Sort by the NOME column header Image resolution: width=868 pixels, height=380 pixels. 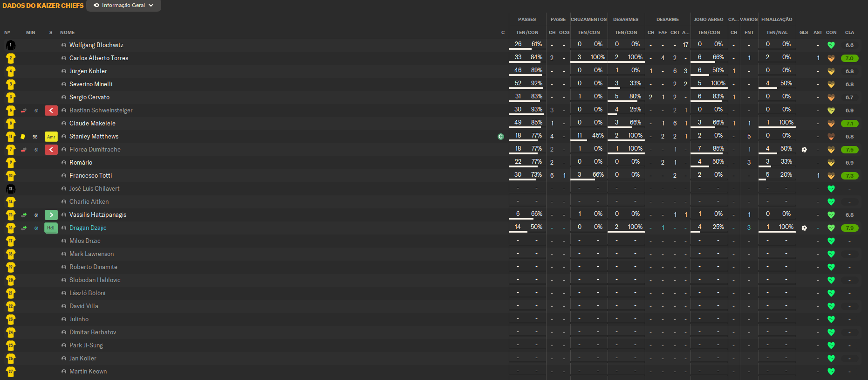(67, 33)
